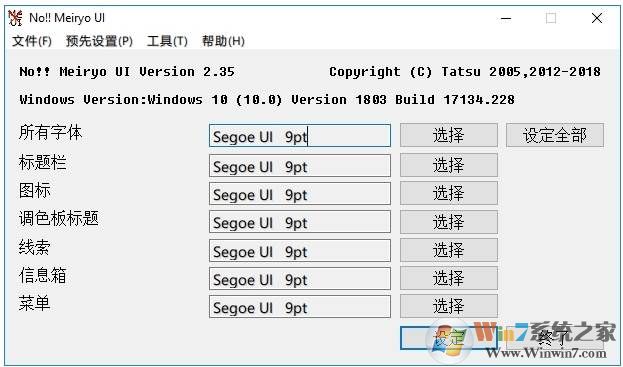Click 选择 button for 菜单
The height and width of the screenshot is (367, 623).
(x=449, y=306)
